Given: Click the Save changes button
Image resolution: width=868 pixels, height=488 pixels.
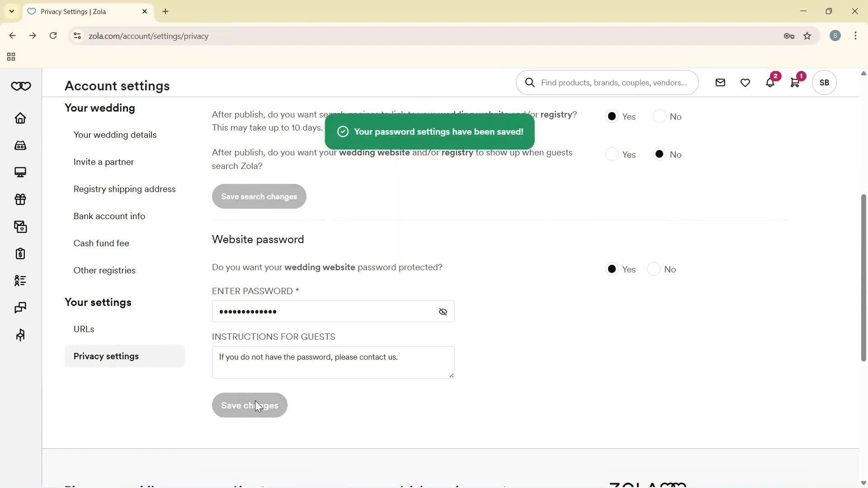Looking at the screenshot, I should click(249, 405).
